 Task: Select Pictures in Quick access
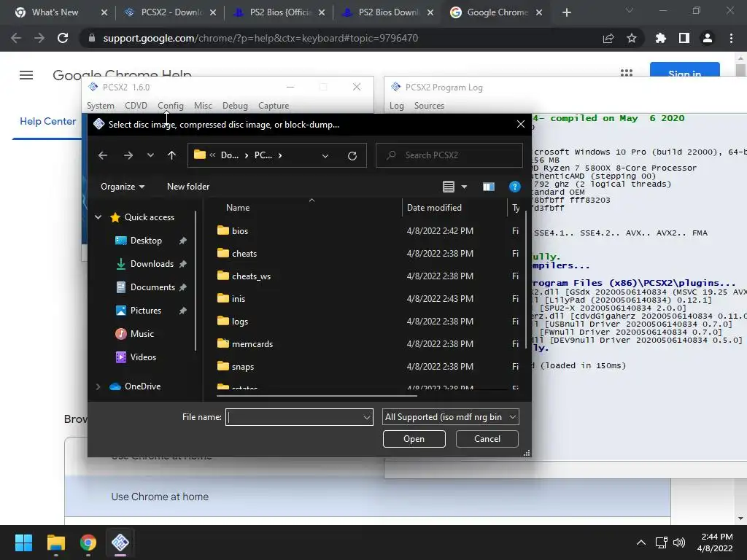(x=146, y=311)
